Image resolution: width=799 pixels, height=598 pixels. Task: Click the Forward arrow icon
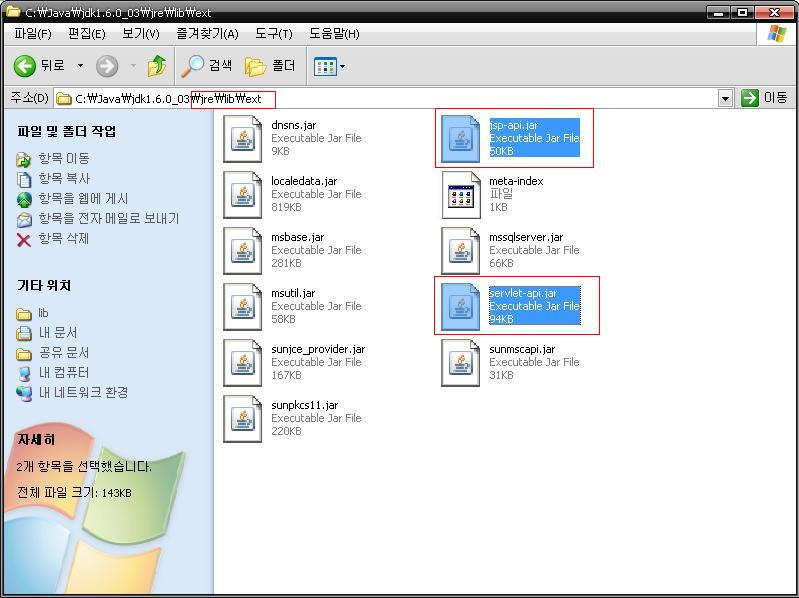pyautogui.click(x=107, y=66)
